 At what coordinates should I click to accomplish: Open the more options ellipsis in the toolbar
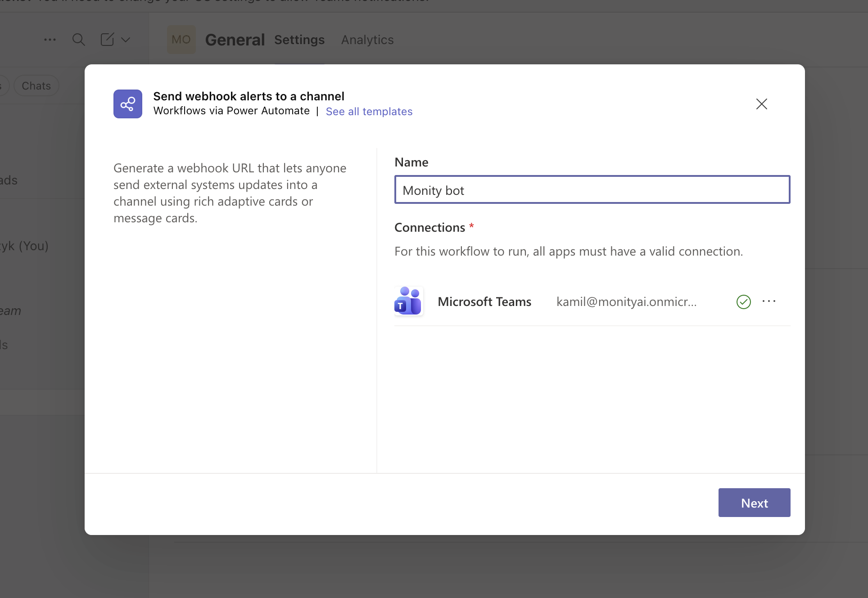[x=50, y=40]
